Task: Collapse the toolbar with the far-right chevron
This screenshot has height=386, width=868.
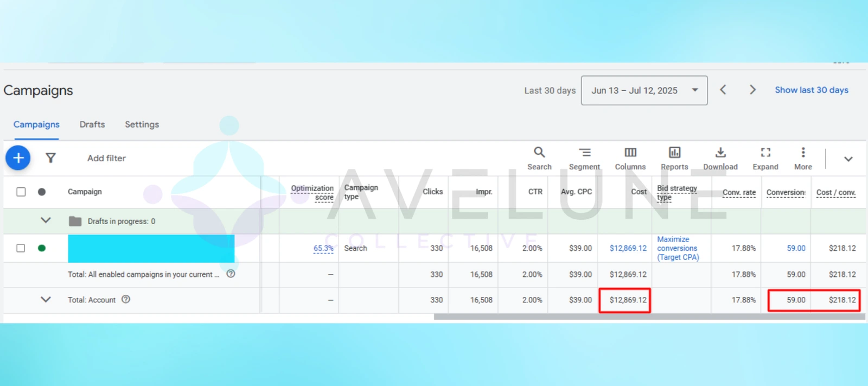Action: coord(848,159)
